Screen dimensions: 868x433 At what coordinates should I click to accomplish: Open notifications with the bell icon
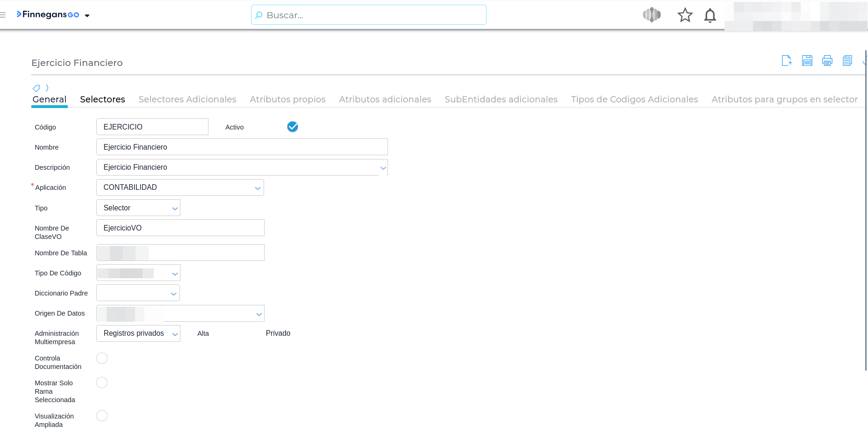[710, 15]
